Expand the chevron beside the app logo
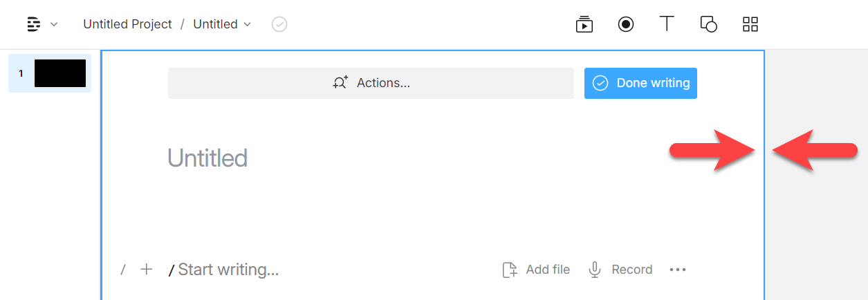This screenshot has width=868, height=300. point(54,24)
